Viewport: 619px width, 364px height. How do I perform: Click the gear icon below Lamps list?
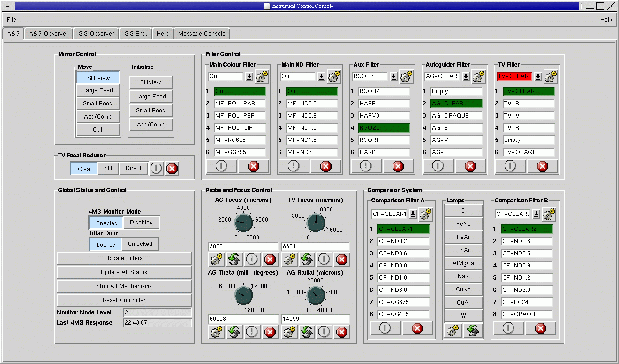tap(453, 331)
